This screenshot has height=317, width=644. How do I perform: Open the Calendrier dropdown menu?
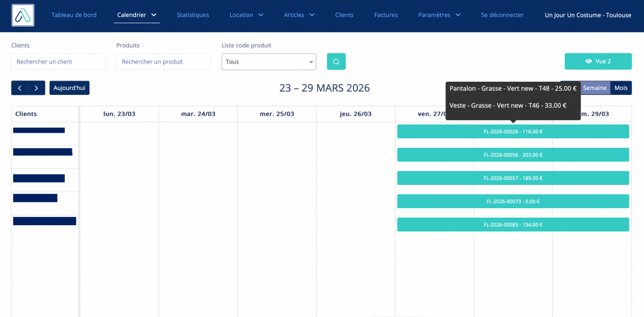pyautogui.click(x=136, y=15)
